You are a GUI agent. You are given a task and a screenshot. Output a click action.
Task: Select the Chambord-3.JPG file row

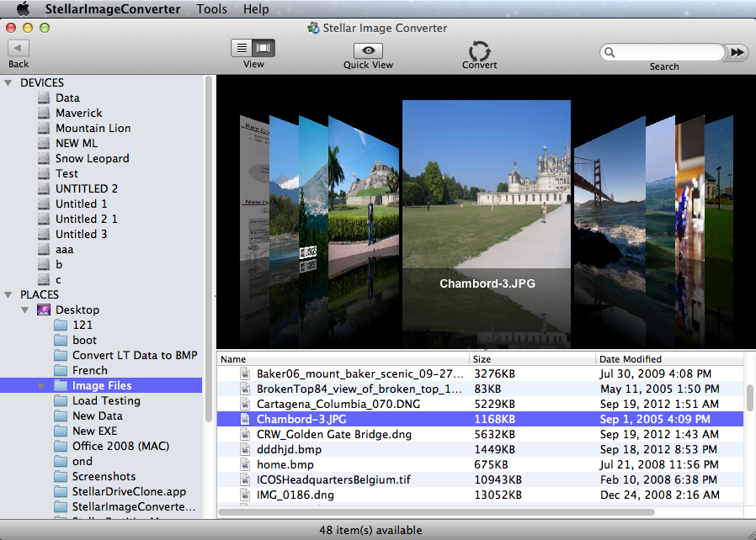[x=480, y=419]
